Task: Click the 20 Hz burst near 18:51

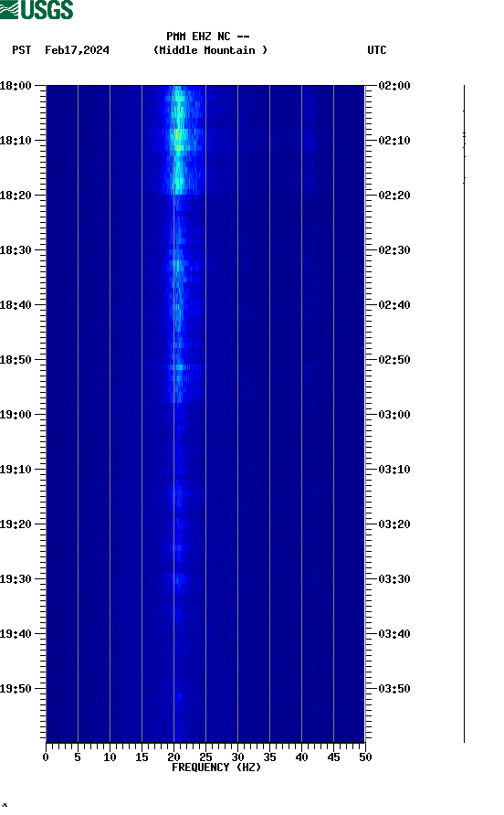Action: tap(179, 367)
